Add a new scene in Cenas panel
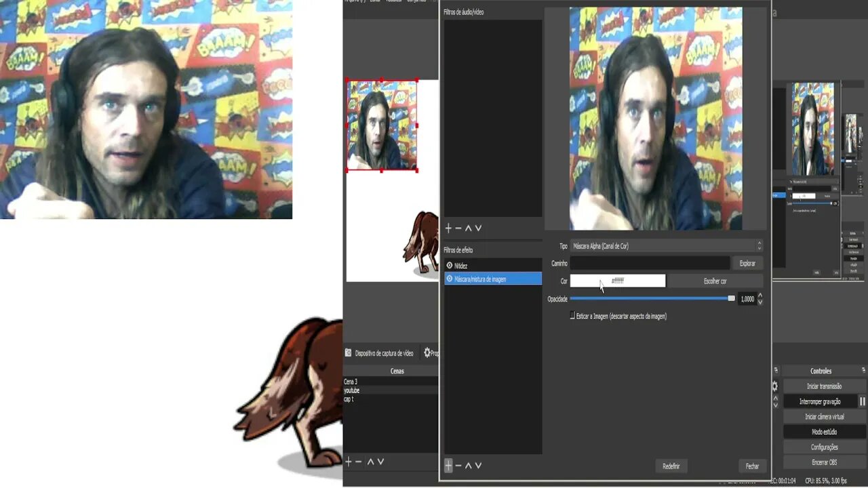The height and width of the screenshot is (488, 868). coord(349,462)
